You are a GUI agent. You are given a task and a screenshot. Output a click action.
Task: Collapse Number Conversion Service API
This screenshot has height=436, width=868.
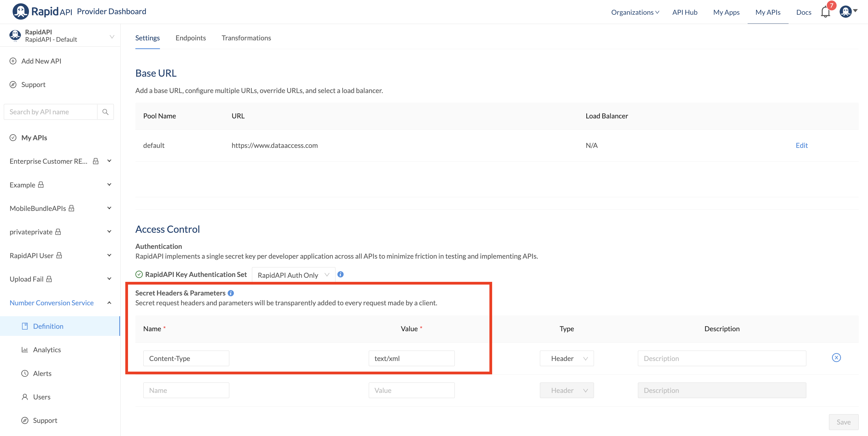coord(109,303)
